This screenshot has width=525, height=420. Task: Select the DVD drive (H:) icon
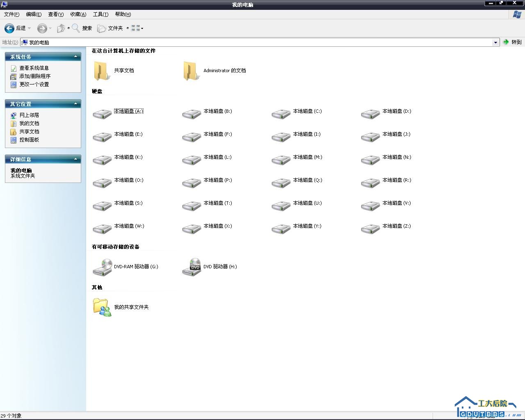click(192, 267)
